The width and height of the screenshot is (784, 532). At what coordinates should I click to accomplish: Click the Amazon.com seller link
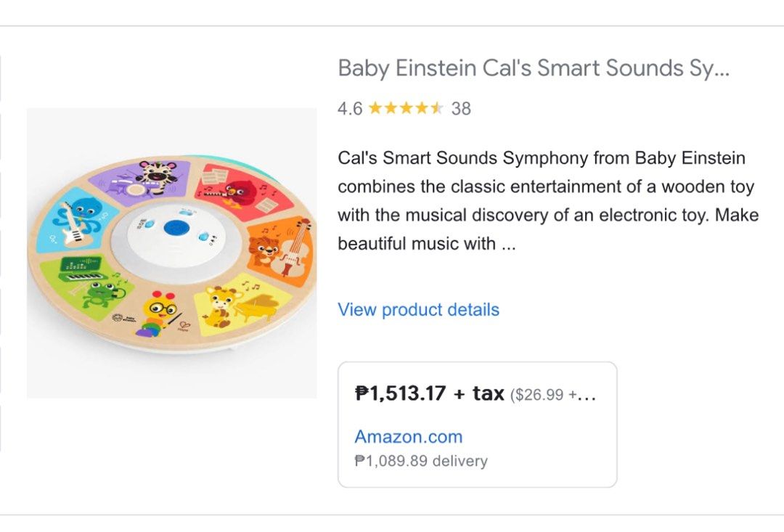pos(408,436)
